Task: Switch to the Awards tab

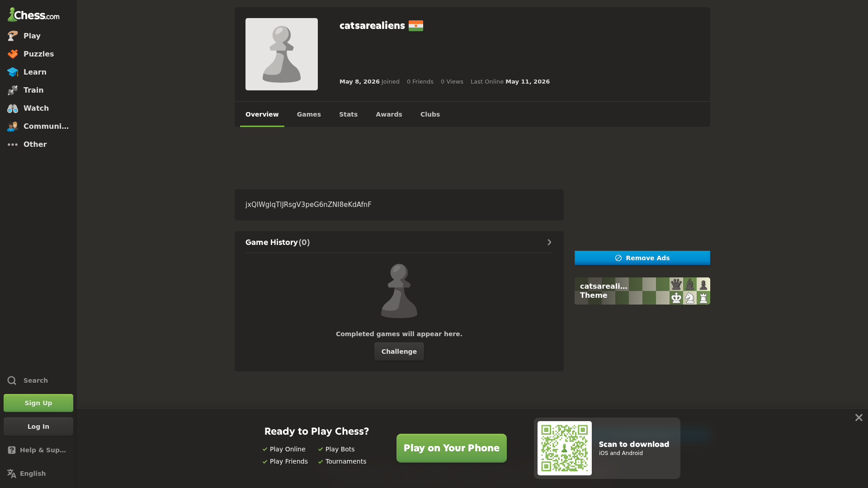Action: [389, 114]
